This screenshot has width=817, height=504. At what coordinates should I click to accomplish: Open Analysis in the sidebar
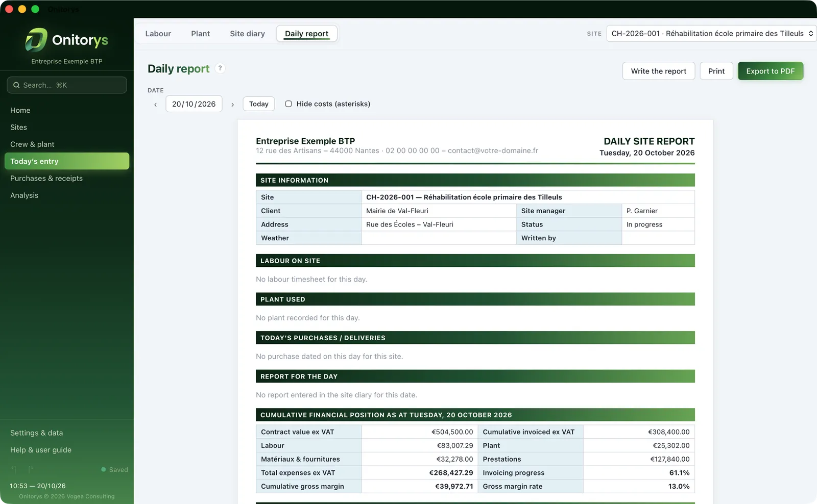(67, 195)
